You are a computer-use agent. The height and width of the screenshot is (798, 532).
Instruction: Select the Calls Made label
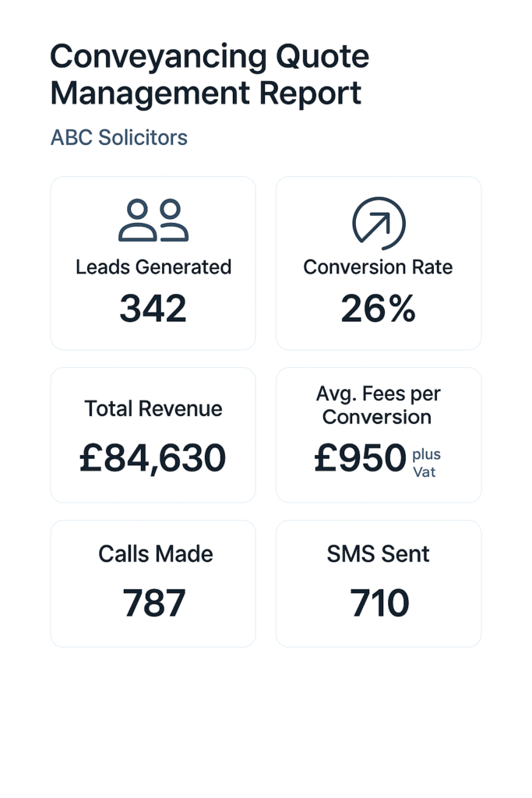(x=156, y=554)
